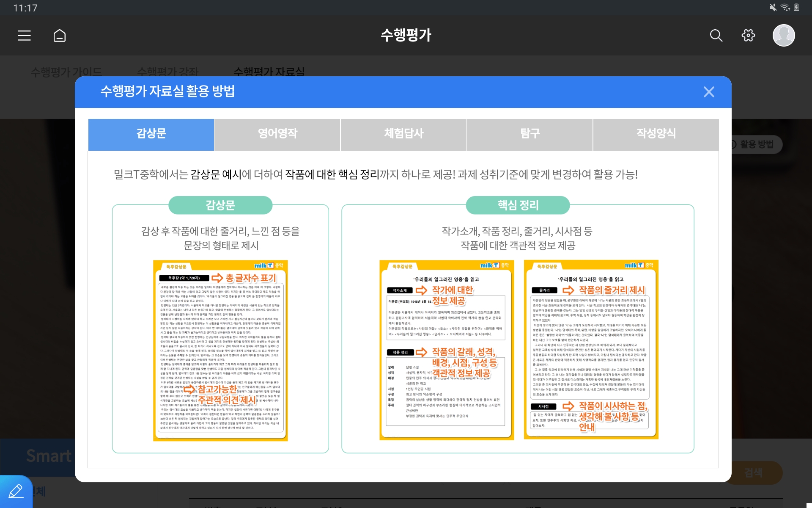Open the 작성양식 tab
Screen dimensions: 812x508
point(656,134)
